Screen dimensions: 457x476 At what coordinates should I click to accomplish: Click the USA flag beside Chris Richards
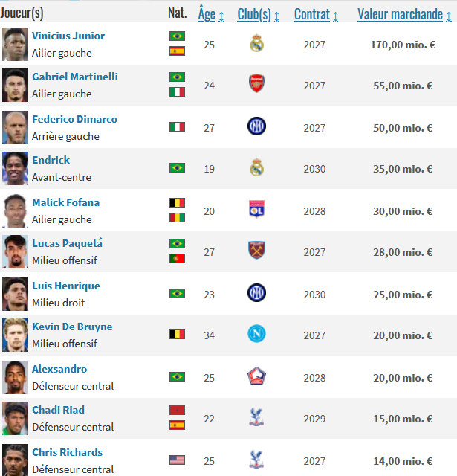pyautogui.click(x=177, y=460)
